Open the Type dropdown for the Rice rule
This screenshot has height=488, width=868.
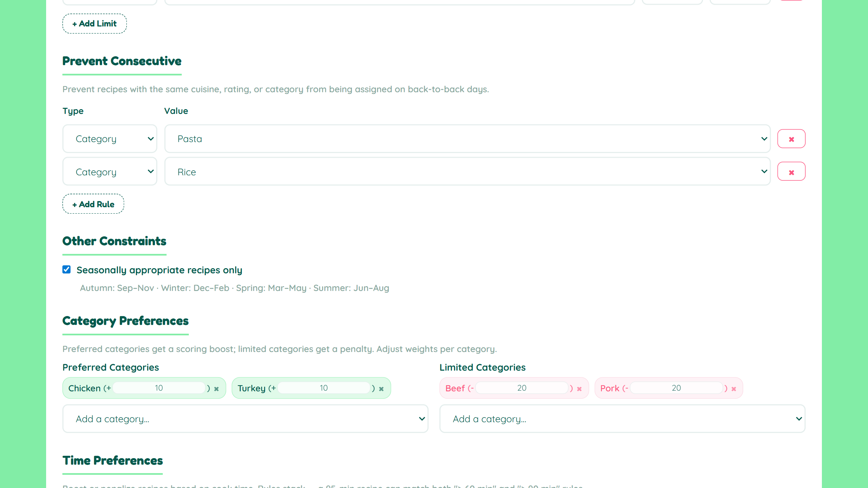110,171
